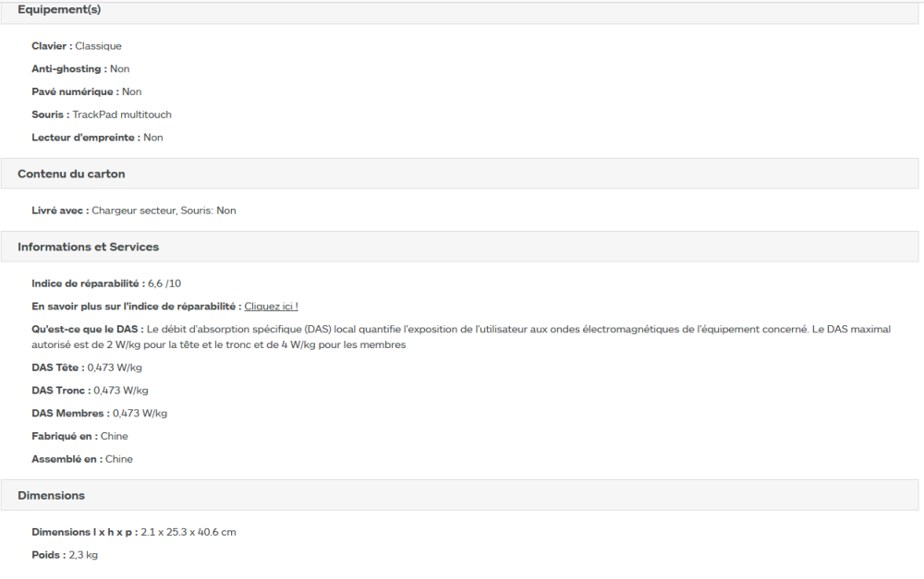Select the DAS Tête value
Screen dimensions: 924x579
click(115, 368)
